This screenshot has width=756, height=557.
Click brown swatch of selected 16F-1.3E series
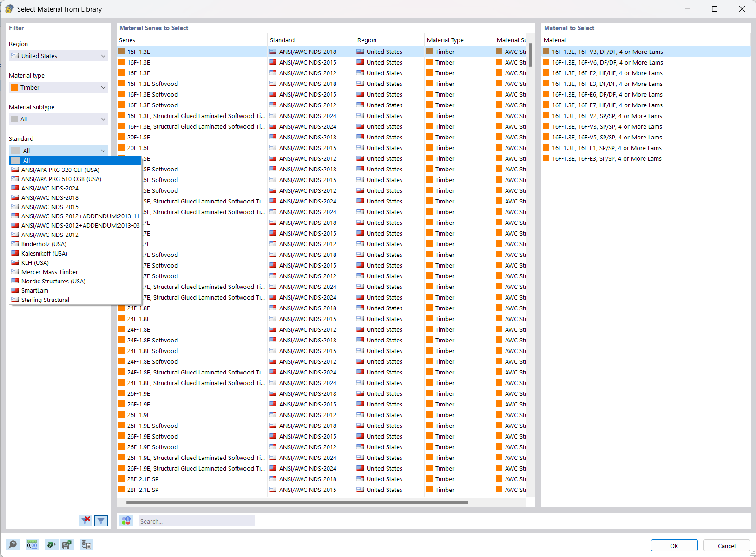point(121,52)
